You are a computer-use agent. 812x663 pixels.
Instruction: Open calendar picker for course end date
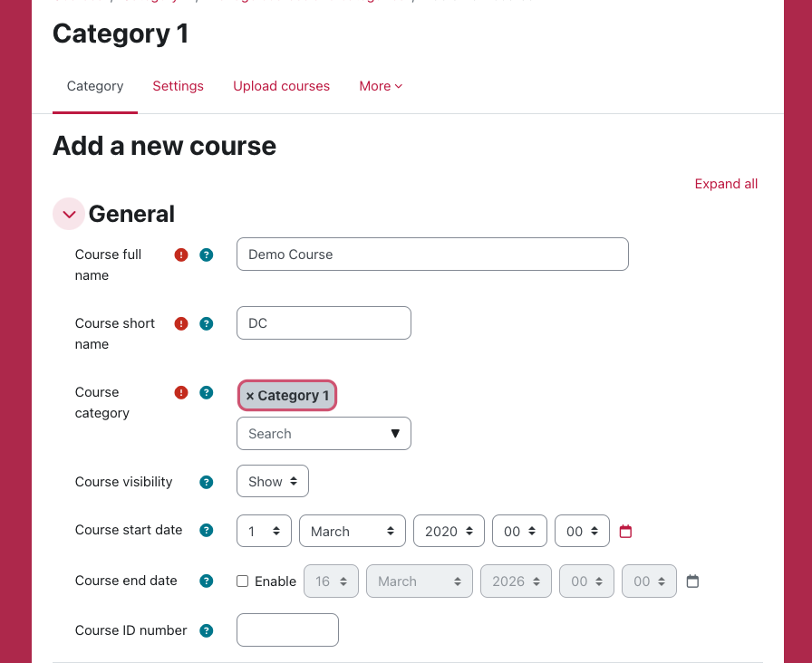pyautogui.click(x=692, y=581)
